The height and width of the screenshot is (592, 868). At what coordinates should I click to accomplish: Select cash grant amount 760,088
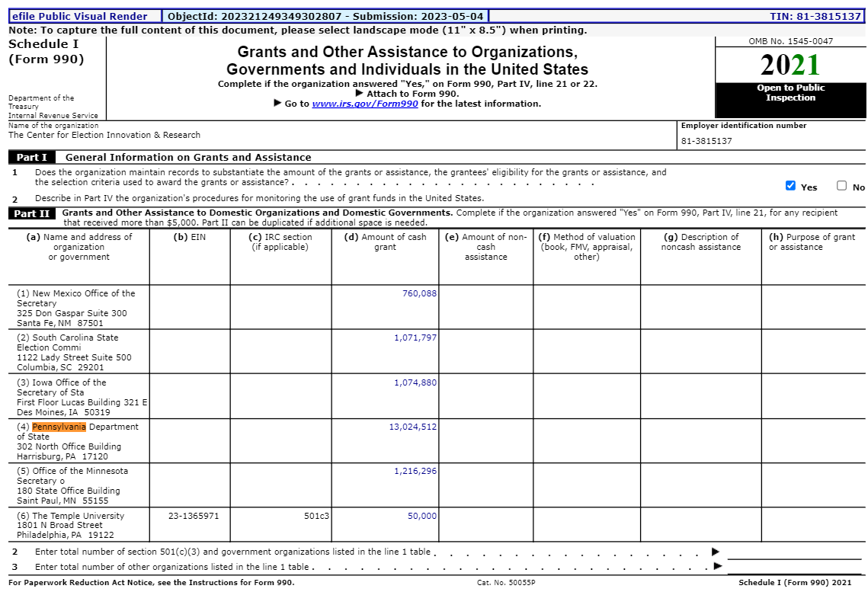click(419, 293)
